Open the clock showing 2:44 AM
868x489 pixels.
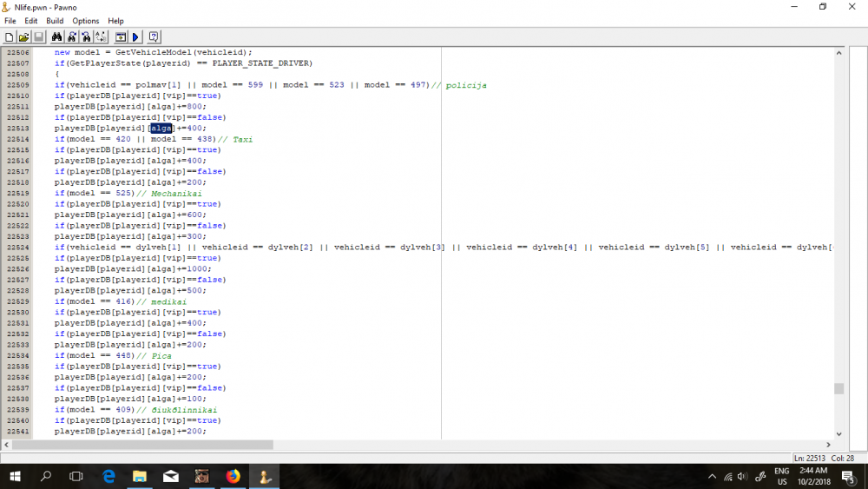pos(814,476)
